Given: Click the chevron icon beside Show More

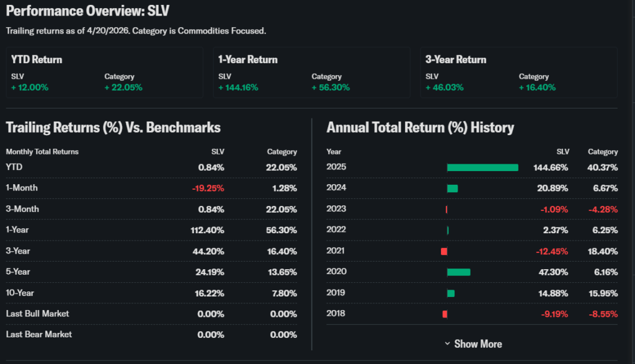Looking at the screenshot, I should click(447, 344).
